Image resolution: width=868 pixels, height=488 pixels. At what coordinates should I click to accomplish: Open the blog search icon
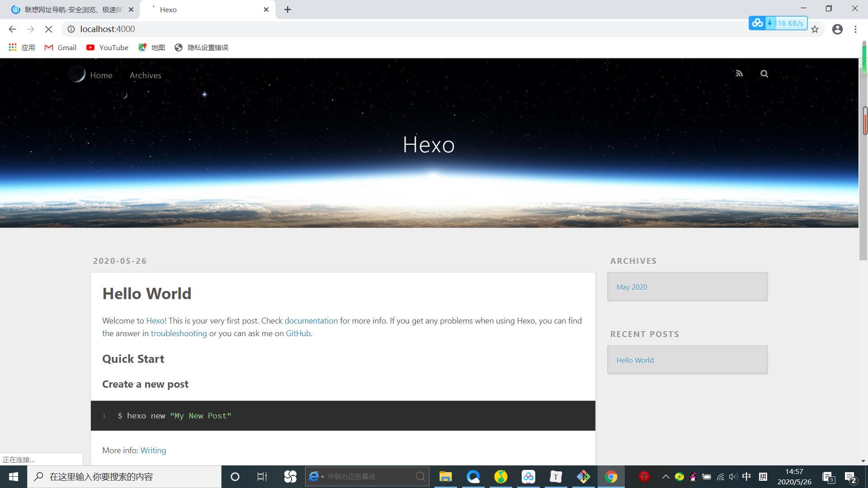point(764,74)
